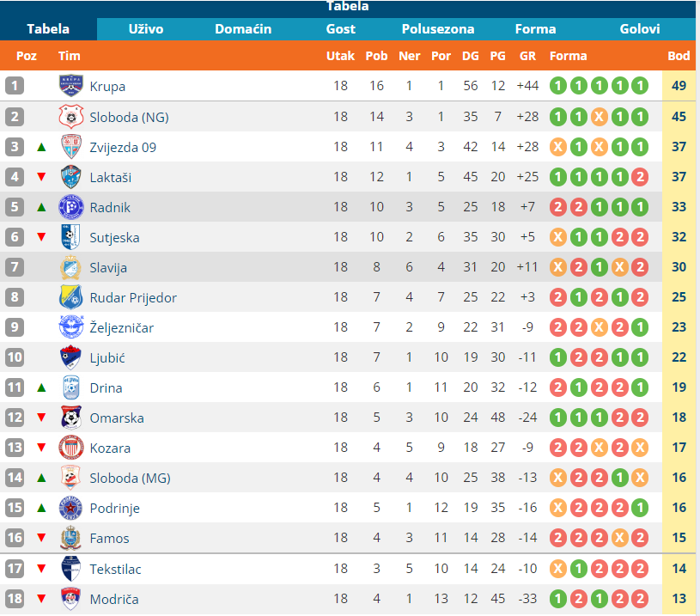Open the Tekstilac team page link

click(113, 569)
